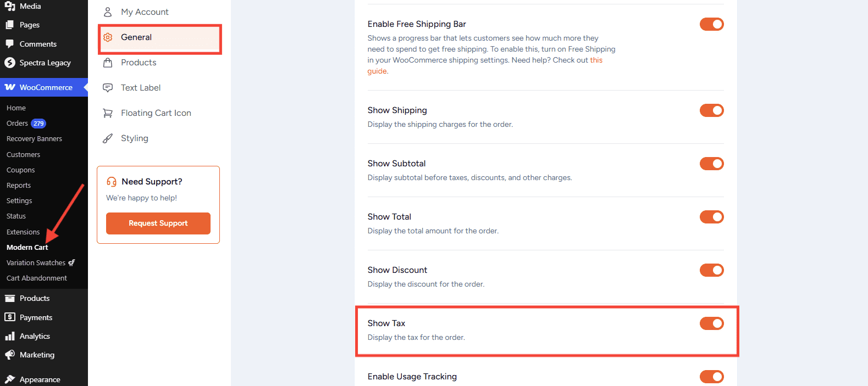Disable the Show Tax toggle
The width and height of the screenshot is (868, 386).
711,323
